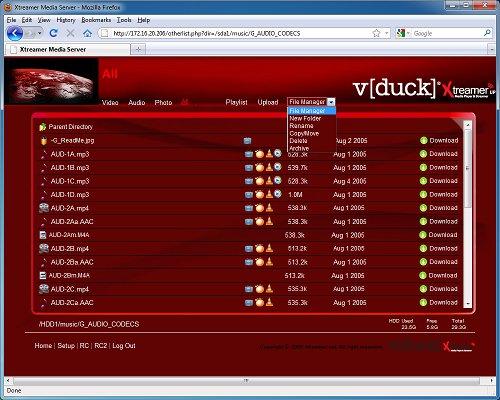Click the blue TV icon for AUD-2A.mp4
This screenshot has height=400, width=500.
pyautogui.click(x=249, y=208)
